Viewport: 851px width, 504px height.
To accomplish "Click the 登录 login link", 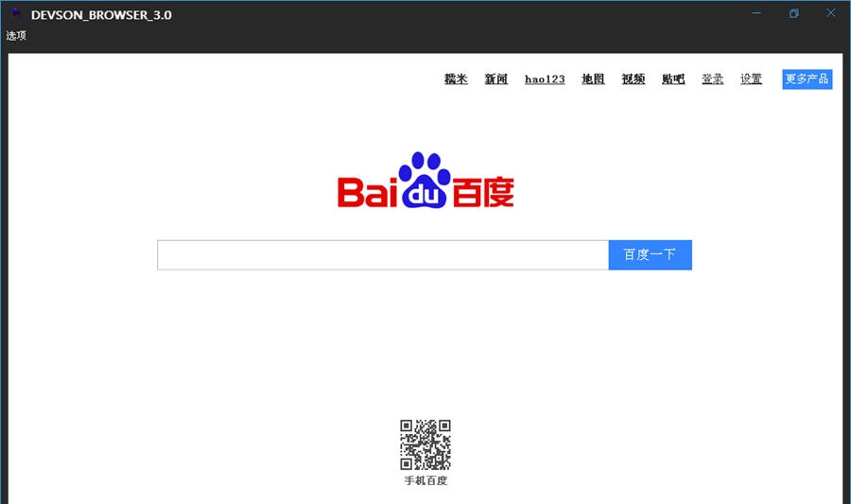I will click(x=713, y=79).
